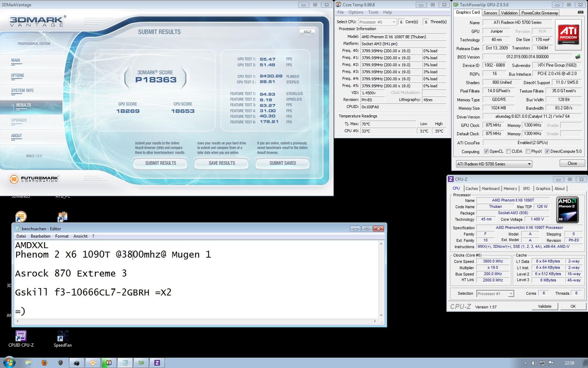588x368 pixels.
Task: Open the Bearbeiten menu in Notepad
Action: [40, 236]
